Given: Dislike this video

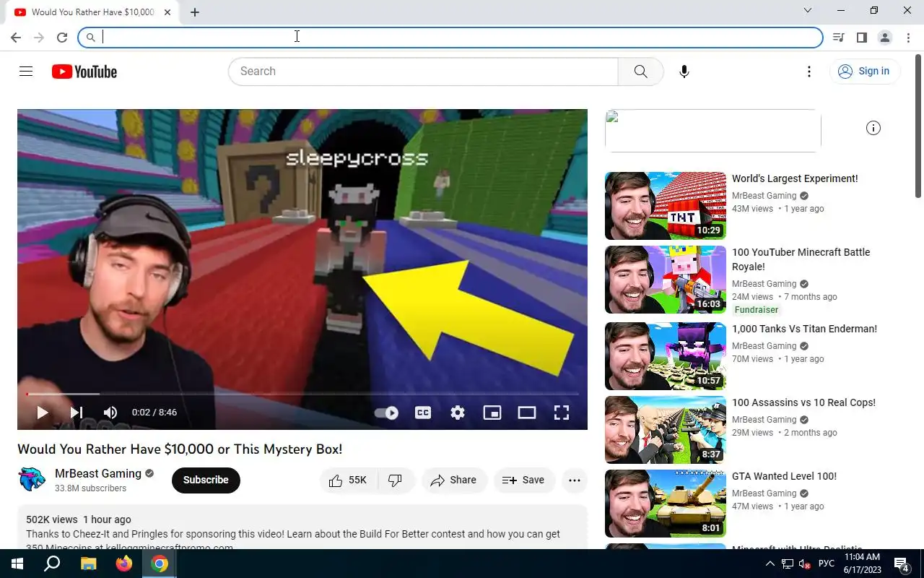Looking at the screenshot, I should (396, 480).
